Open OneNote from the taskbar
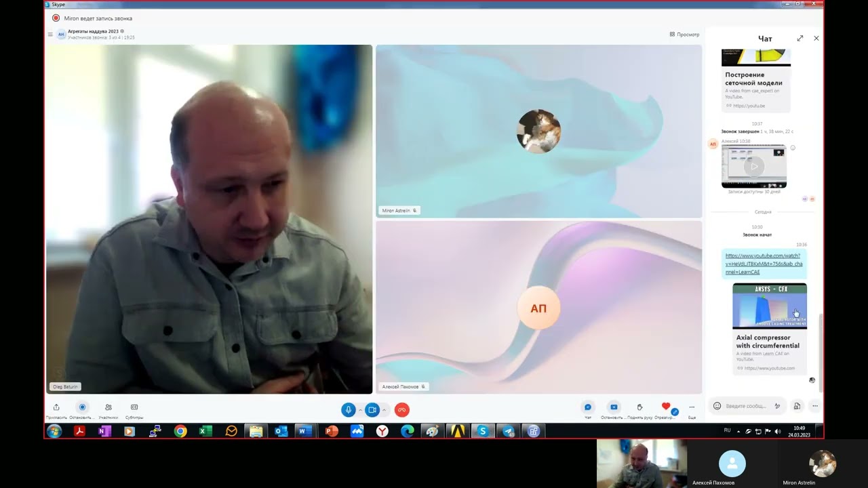 point(104,431)
